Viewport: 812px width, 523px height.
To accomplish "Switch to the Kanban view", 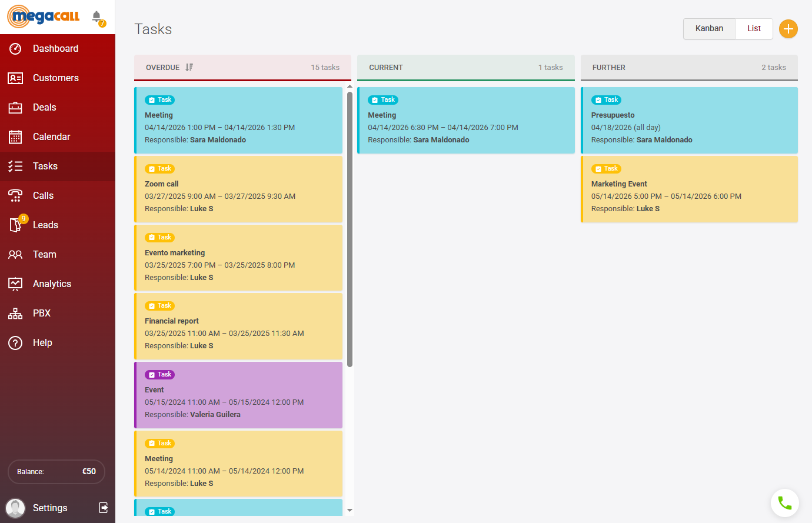I will (x=709, y=28).
